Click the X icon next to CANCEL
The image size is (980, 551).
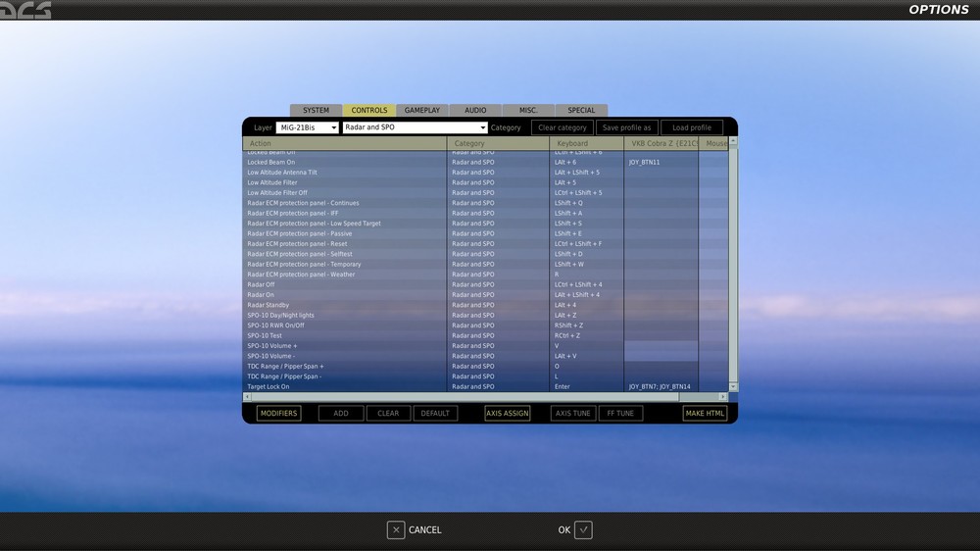tap(396, 529)
